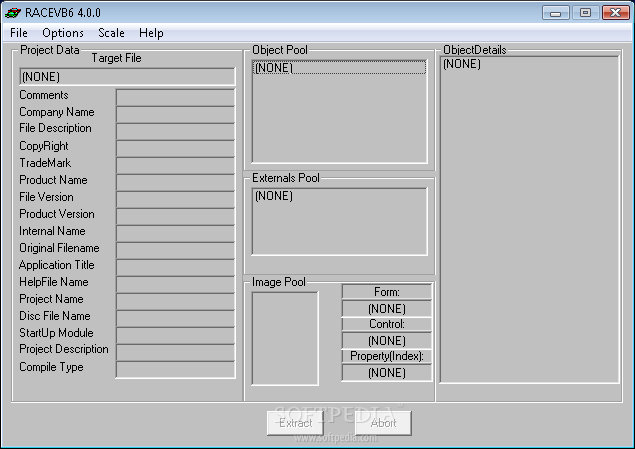Screen dimensions: 635x449
Task: Click the Extract button
Action: coord(295,423)
